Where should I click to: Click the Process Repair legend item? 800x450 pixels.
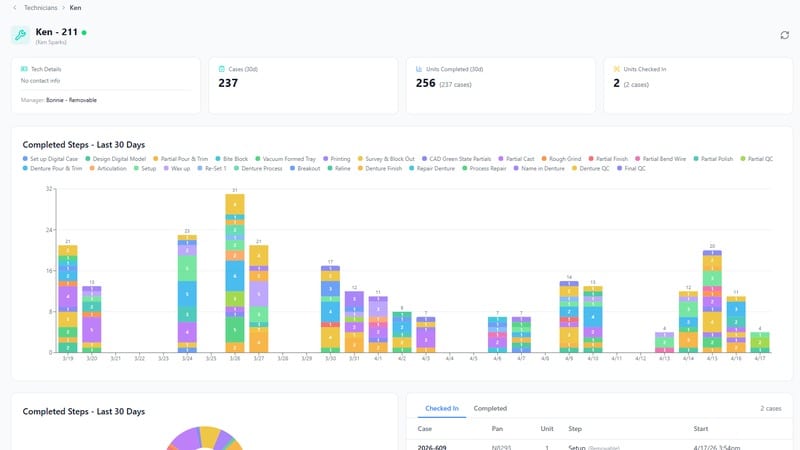coord(484,168)
